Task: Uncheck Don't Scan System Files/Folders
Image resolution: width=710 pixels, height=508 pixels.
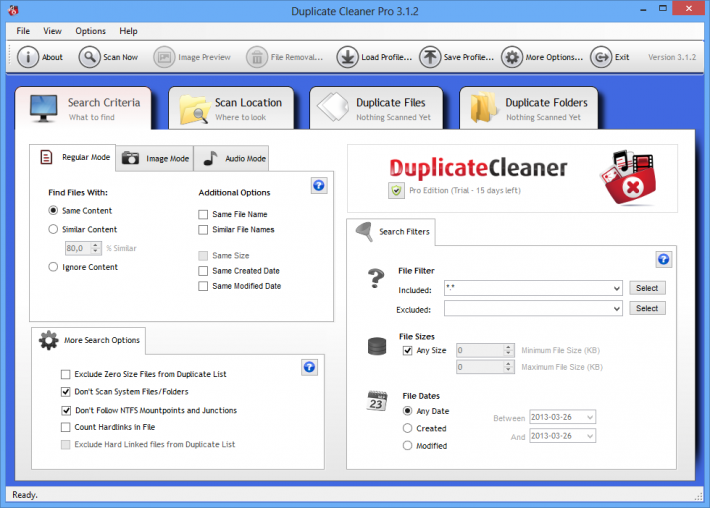Action: coord(66,392)
